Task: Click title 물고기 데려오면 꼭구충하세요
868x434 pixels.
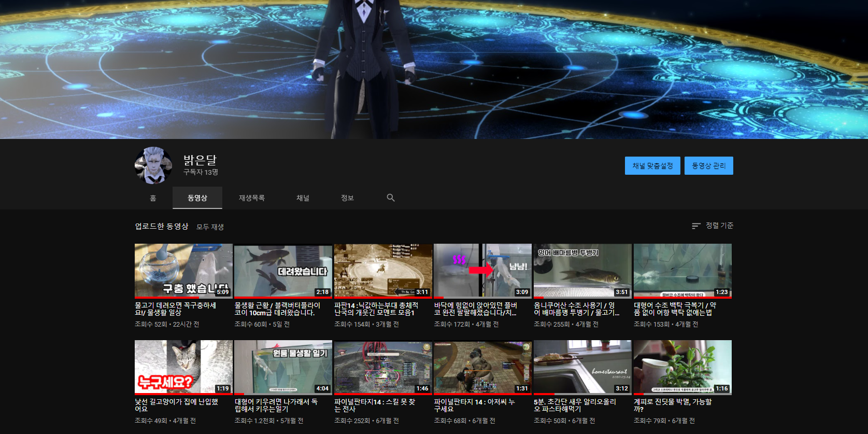Action: tap(176, 309)
